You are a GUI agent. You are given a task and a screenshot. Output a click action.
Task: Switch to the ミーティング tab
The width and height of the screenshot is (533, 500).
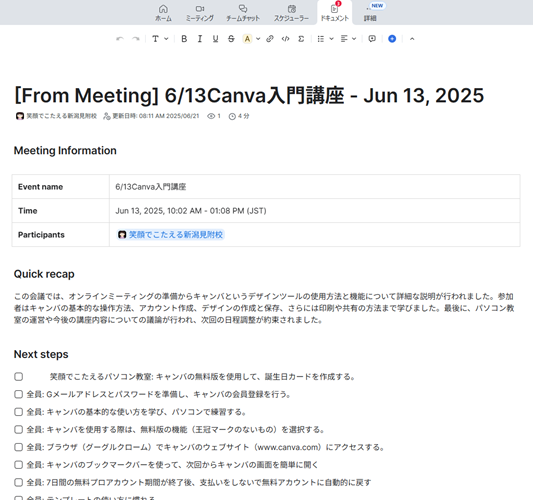pos(200,13)
